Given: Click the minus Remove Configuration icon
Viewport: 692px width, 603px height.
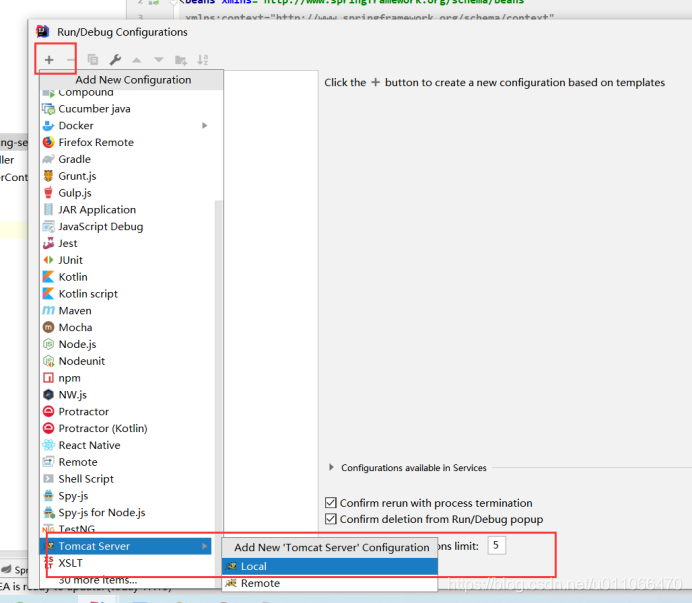Looking at the screenshot, I should [x=71, y=60].
